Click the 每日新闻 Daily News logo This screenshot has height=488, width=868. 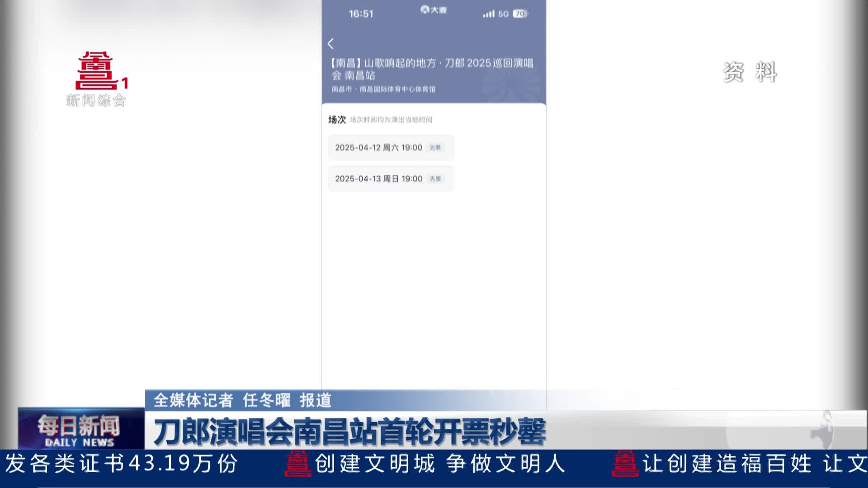click(x=81, y=429)
